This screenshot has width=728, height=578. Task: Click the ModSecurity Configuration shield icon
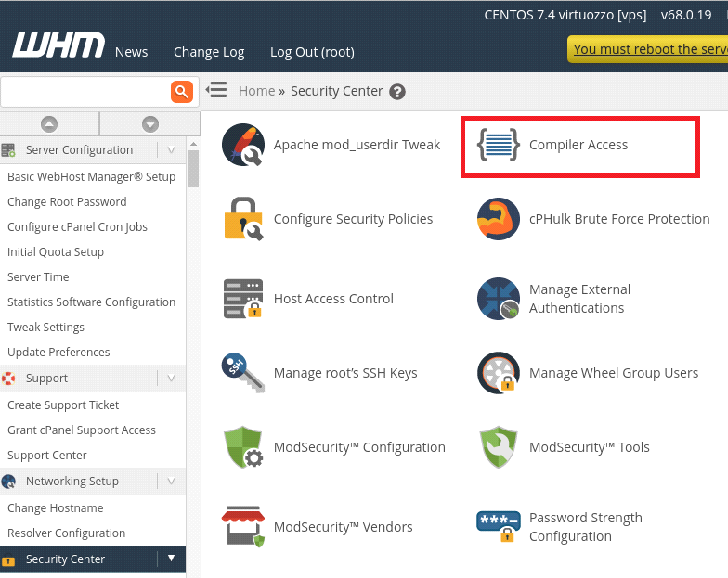coord(243,447)
